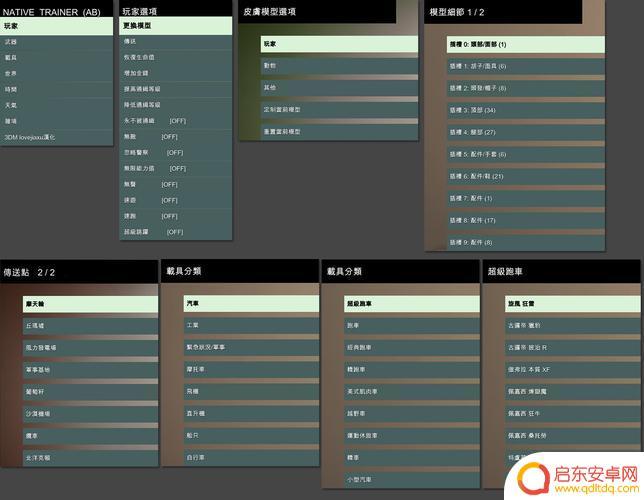The height and width of the screenshot is (500, 644).
Task: Choose 飛機 vehicle category
Action: pyautogui.click(x=251, y=392)
